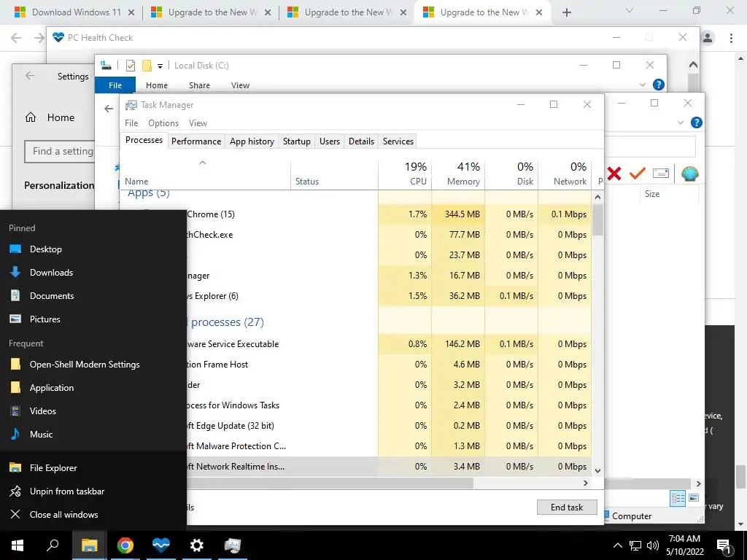
Task: Expand Quick Access Toolbar dropdown in Local Disk window
Action: 160,66
